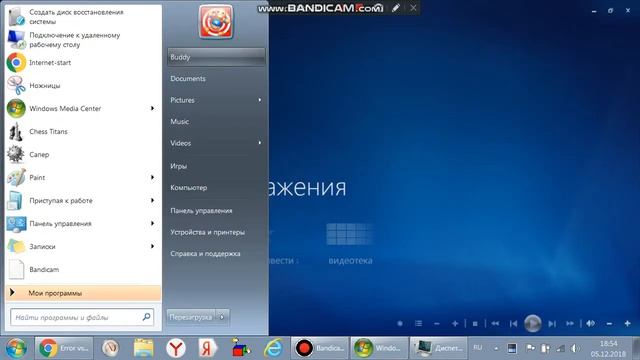This screenshot has width=640, height=360.
Task: Stop playback in Media Center
Action: [475, 323]
